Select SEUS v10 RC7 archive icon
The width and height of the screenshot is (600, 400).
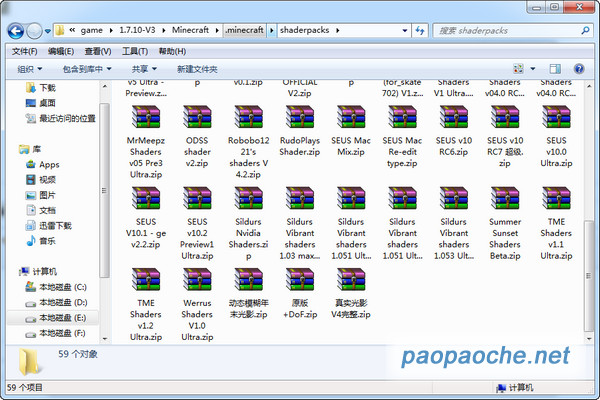[505, 117]
